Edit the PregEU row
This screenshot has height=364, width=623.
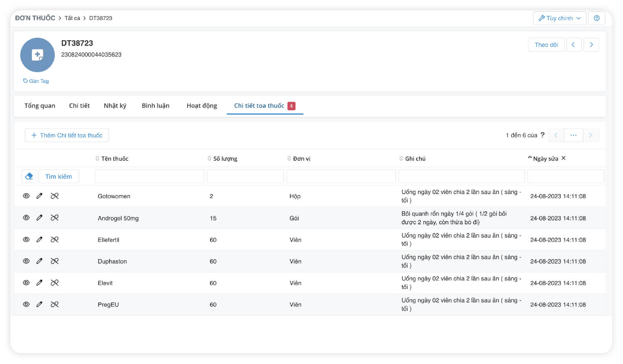(39, 304)
